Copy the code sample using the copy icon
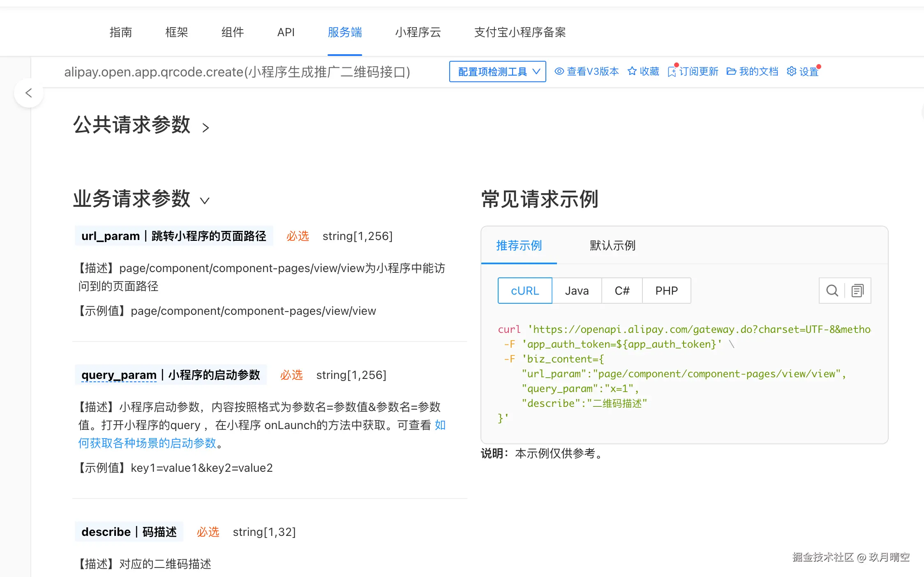 click(857, 291)
